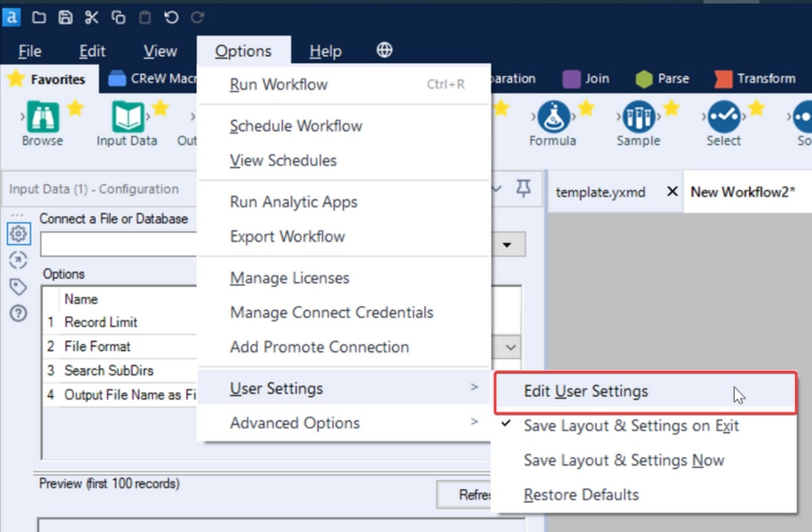812x532 pixels.
Task: Close the template.yxmd workflow tab
Action: click(672, 192)
